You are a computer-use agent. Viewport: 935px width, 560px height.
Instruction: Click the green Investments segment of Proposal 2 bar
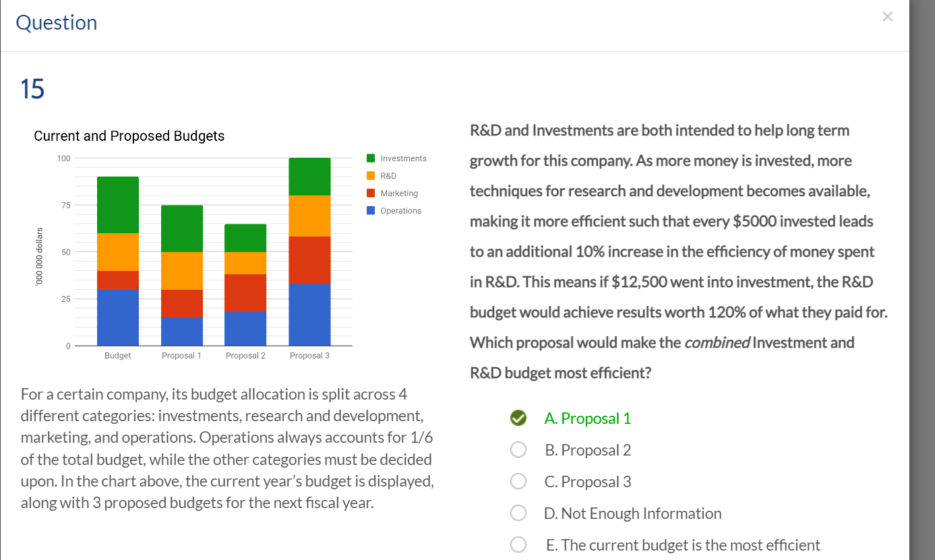(245, 238)
